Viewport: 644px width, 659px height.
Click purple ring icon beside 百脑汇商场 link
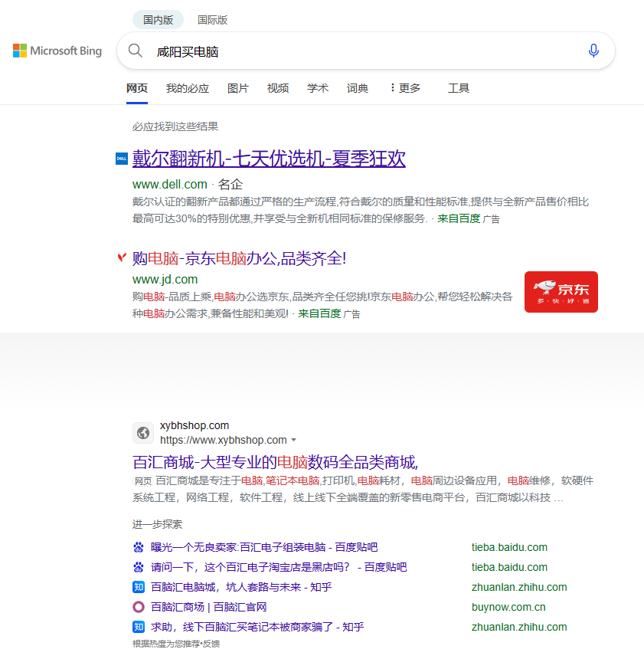pos(138,607)
